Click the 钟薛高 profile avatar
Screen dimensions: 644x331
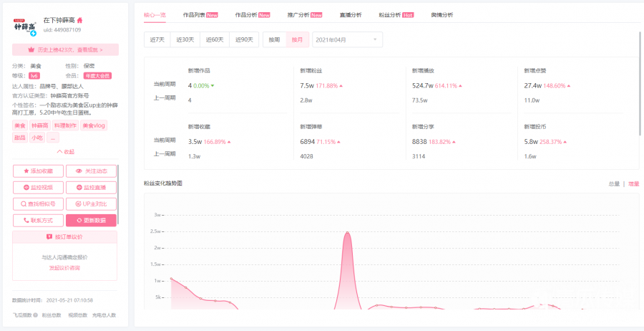25,25
